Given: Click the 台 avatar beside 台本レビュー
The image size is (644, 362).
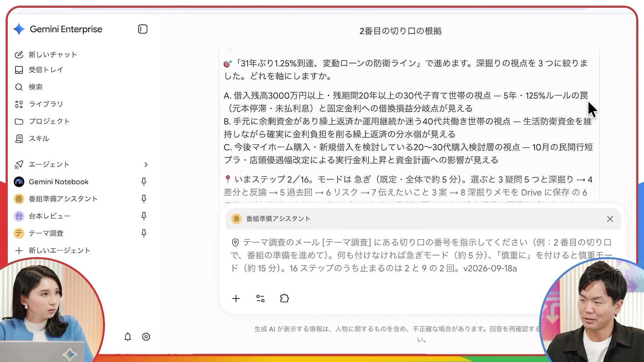Looking at the screenshot, I should click(19, 216).
